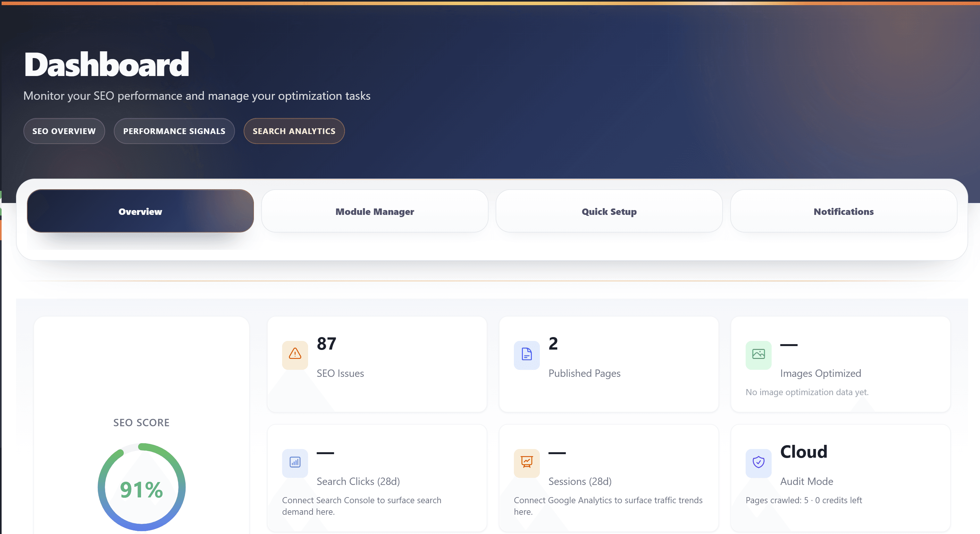Click the Cloud Audit Mode shield icon
The width and height of the screenshot is (980, 534).
[x=758, y=463]
